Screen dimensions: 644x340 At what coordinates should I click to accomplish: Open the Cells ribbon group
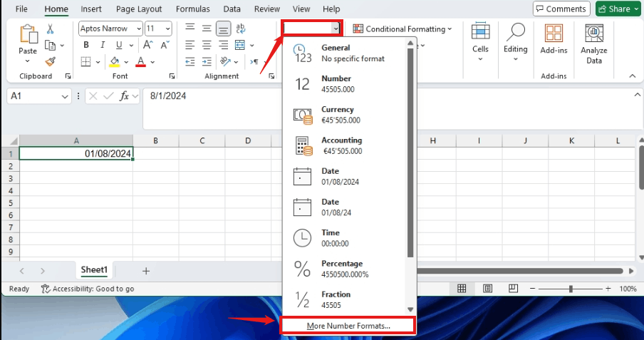480,43
